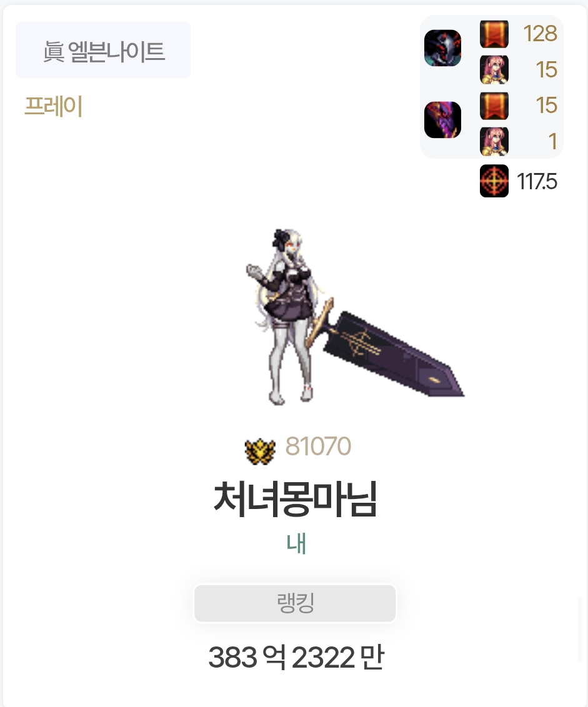This screenshot has height=707, width=588.
Task: Click the character name 처녀몽마님
Action: click(x=295, y=499)
